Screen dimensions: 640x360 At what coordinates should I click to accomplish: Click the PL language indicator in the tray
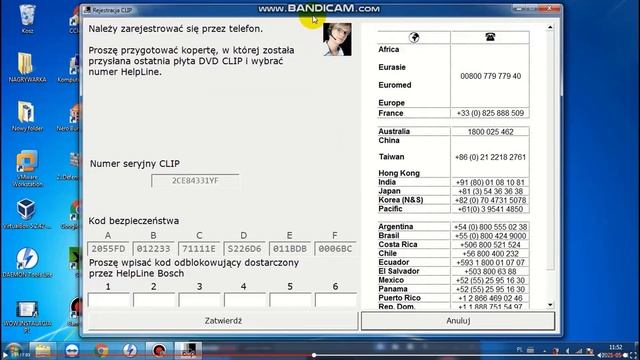pos(519,349)
